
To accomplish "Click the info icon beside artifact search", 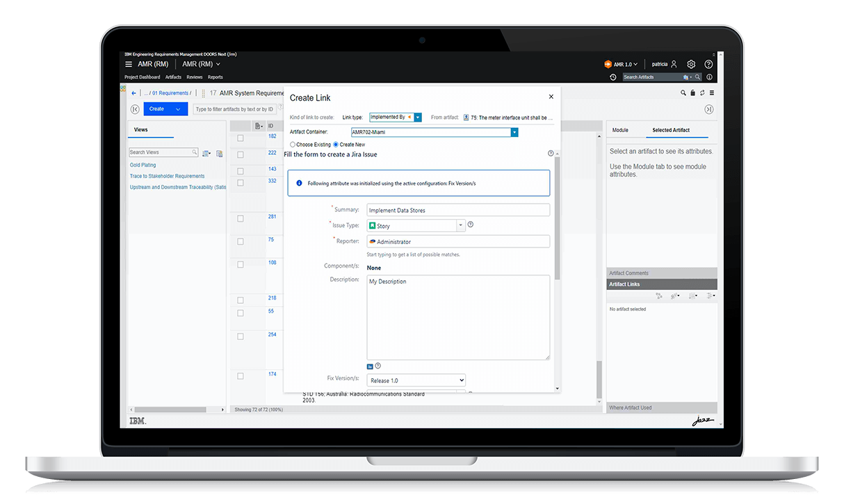I will (x=709, y=77).
